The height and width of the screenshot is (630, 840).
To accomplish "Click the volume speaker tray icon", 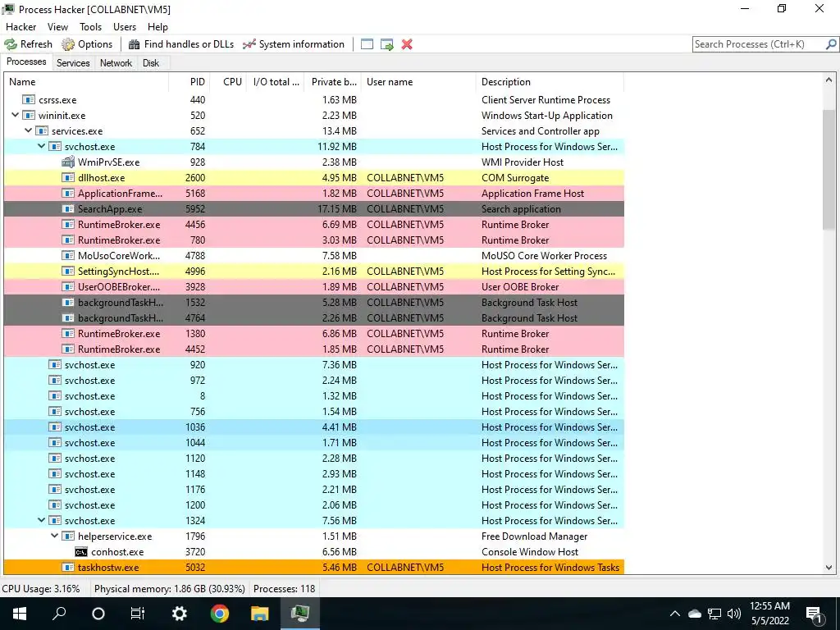I will click(x=734, y=614).
